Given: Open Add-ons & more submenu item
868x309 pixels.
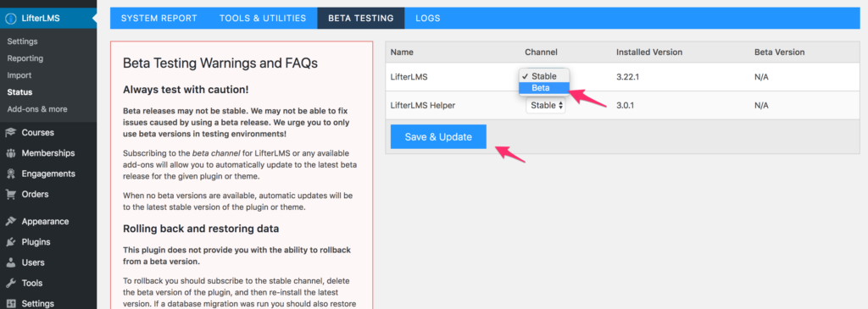Looking at the screenshot, I should pos(37,109).
